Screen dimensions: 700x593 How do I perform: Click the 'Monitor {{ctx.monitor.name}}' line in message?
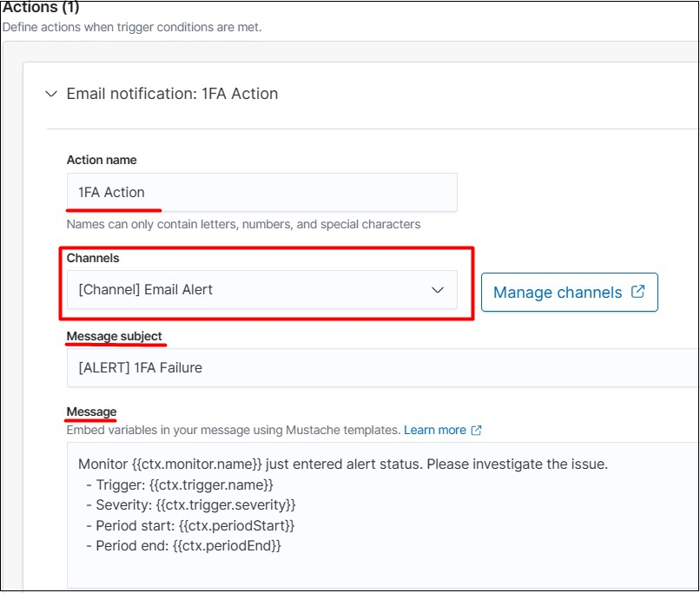pos(342,465)
